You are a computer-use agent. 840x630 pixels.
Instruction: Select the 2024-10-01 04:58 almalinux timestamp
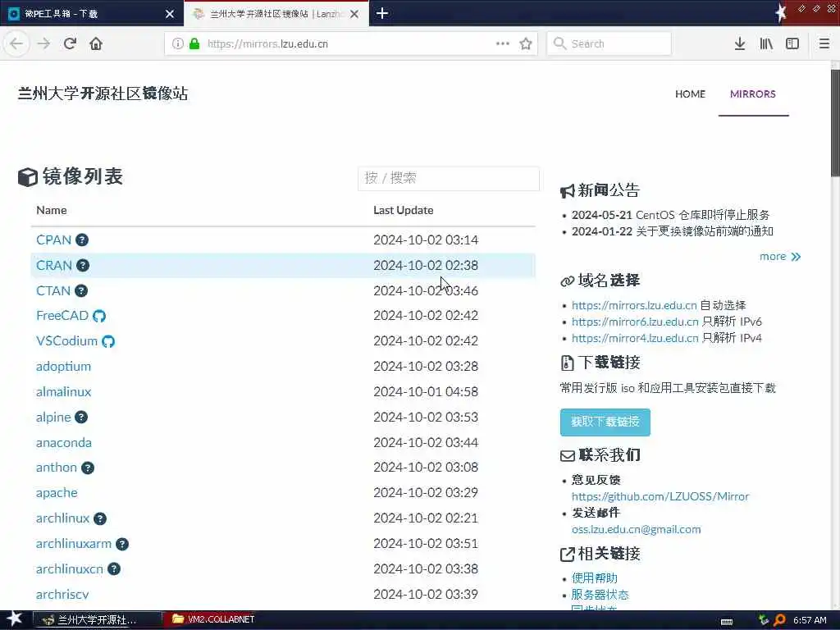[426, 391]
